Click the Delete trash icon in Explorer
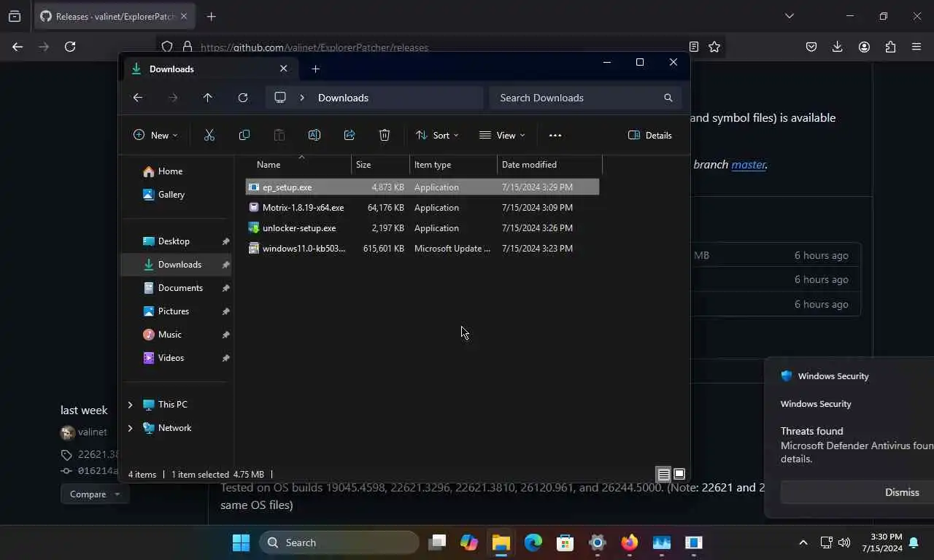 point(385,135)
